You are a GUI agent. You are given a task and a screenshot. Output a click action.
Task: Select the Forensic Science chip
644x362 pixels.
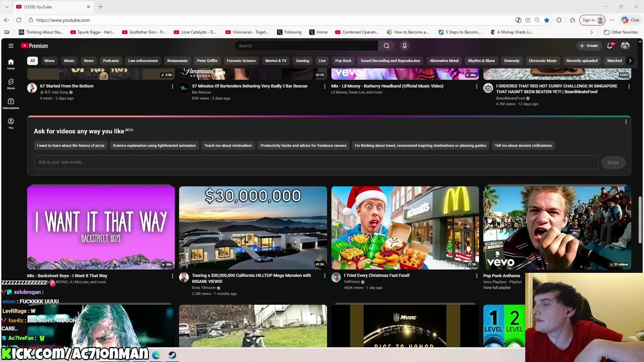pyautogui.click(x=241, y=61)
